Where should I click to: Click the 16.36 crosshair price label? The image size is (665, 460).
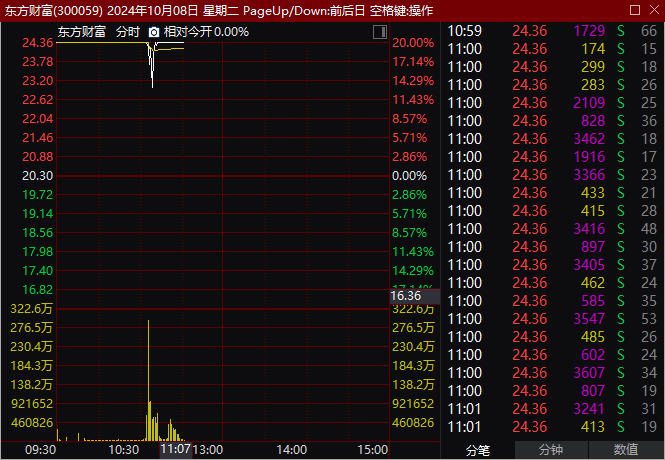point(405,296)
